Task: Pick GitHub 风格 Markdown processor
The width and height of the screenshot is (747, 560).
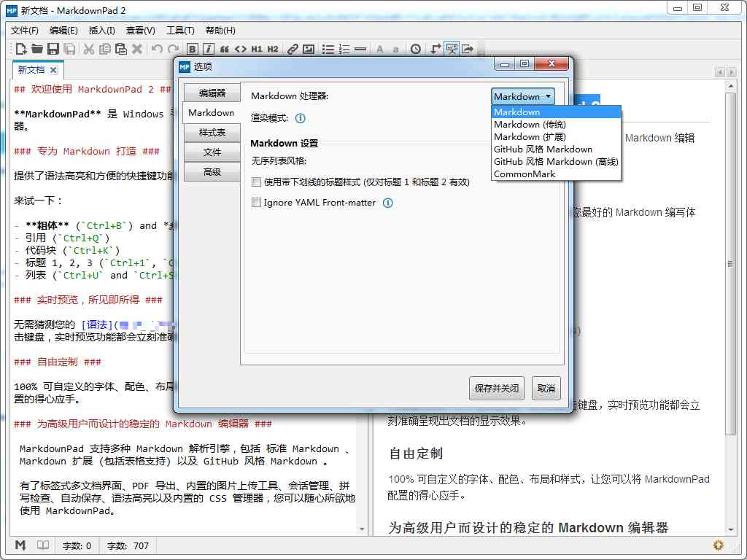Action: [x=555, y=149]
